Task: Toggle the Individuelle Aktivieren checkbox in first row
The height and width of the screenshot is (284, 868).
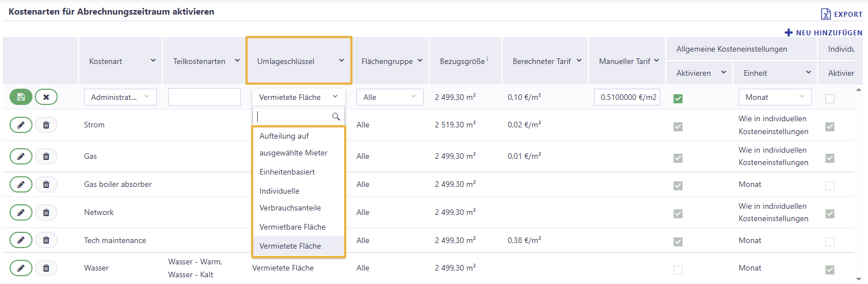Action: (830, 99)
